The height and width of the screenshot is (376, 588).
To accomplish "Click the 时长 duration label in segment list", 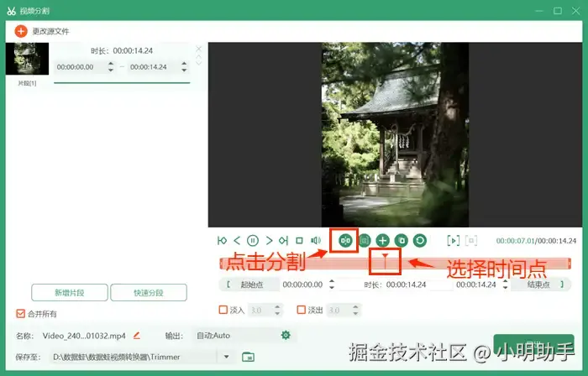I will tap(122, 50).
